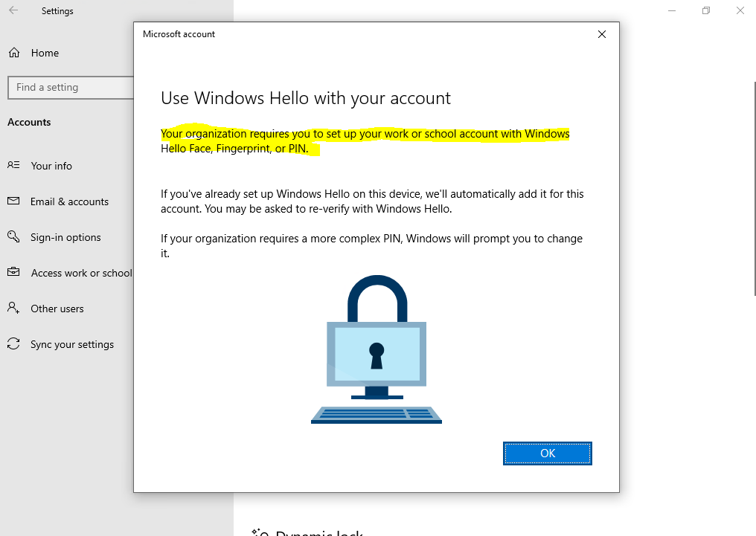756x536 pixels.
Task: Go to Other users section
Action: click(57, 309)
